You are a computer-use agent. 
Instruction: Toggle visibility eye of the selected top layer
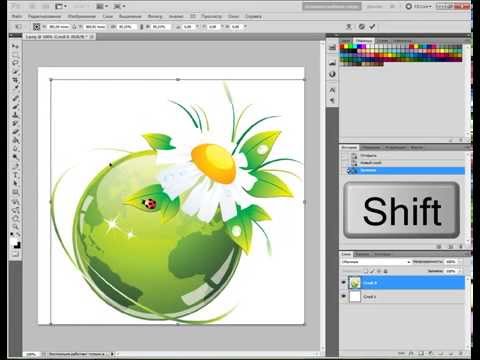343,283
